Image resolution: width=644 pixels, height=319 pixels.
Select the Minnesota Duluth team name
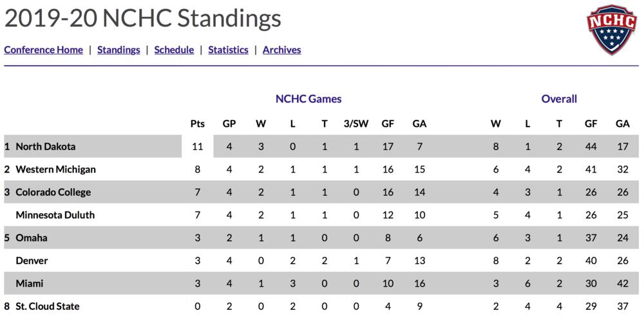pyautogui.click(x=55, y=215)
